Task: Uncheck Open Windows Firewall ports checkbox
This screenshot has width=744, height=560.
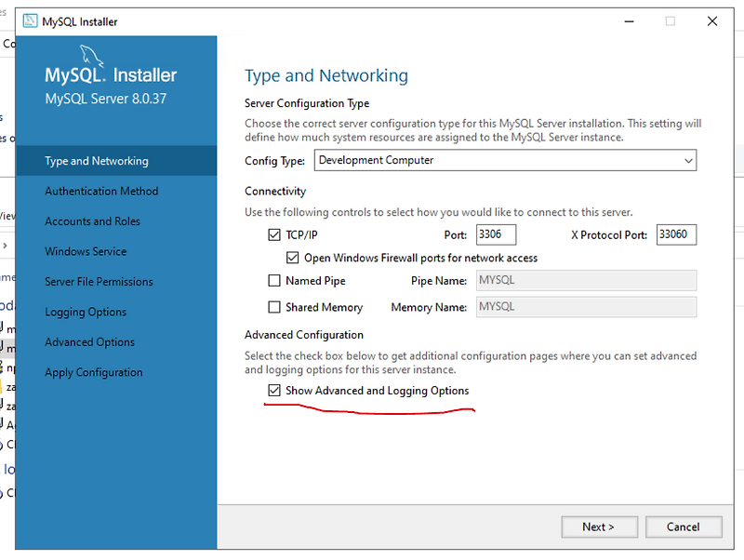Action: point(292,258)
